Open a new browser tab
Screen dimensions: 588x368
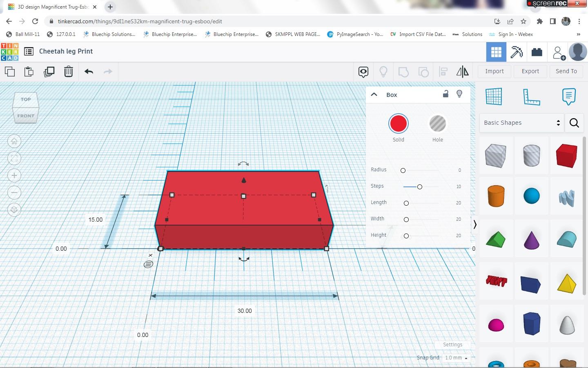110,7
